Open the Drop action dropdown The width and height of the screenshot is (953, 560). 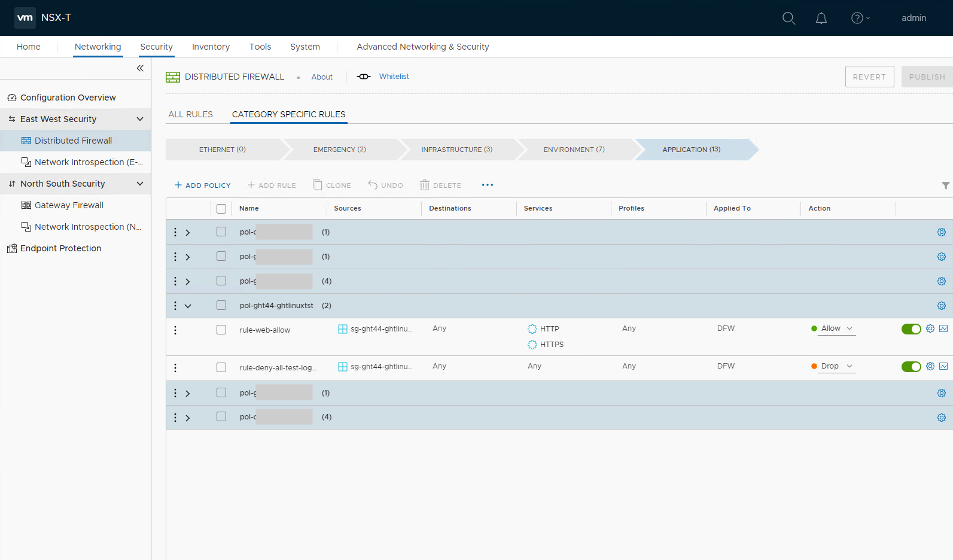click(x=836, y=366)
